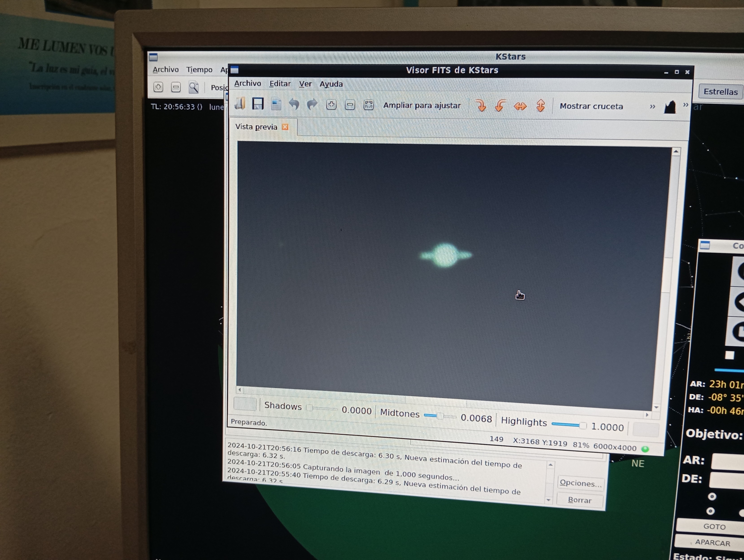
Task: Click the Objetivo AR input field
Action: click(727, 461)
